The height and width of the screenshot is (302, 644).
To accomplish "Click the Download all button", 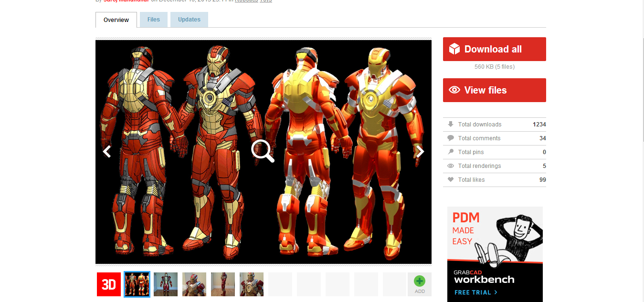I will [494, 49].
